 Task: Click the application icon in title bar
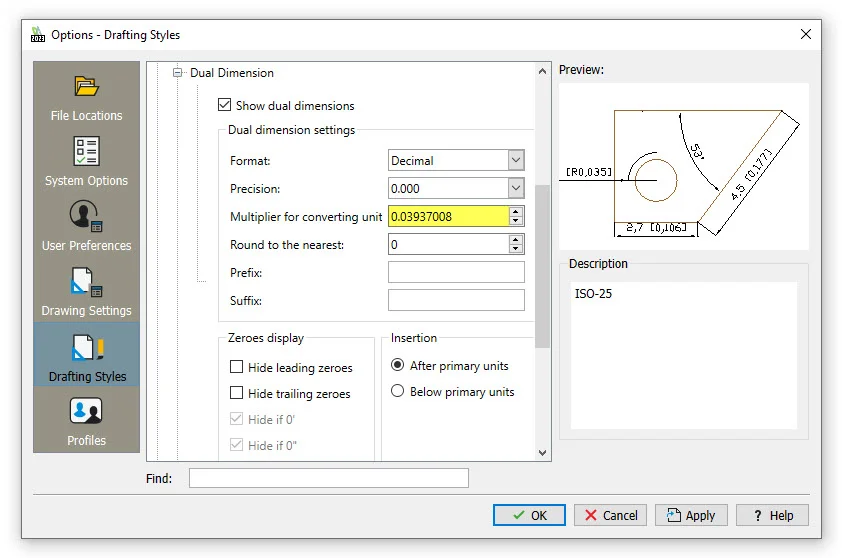tap(38, 35)
